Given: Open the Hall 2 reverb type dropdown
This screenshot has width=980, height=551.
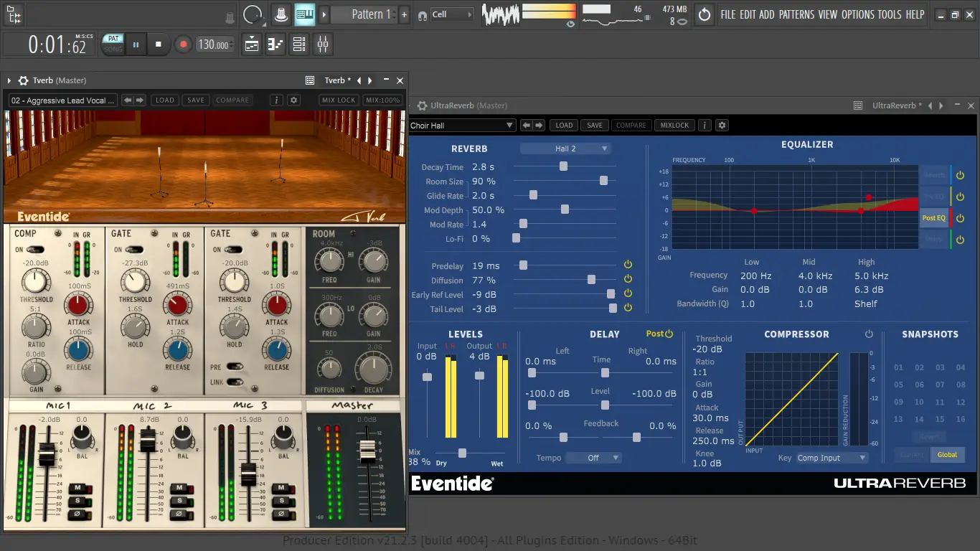Looking at the screenshot, I should point(565,148).
